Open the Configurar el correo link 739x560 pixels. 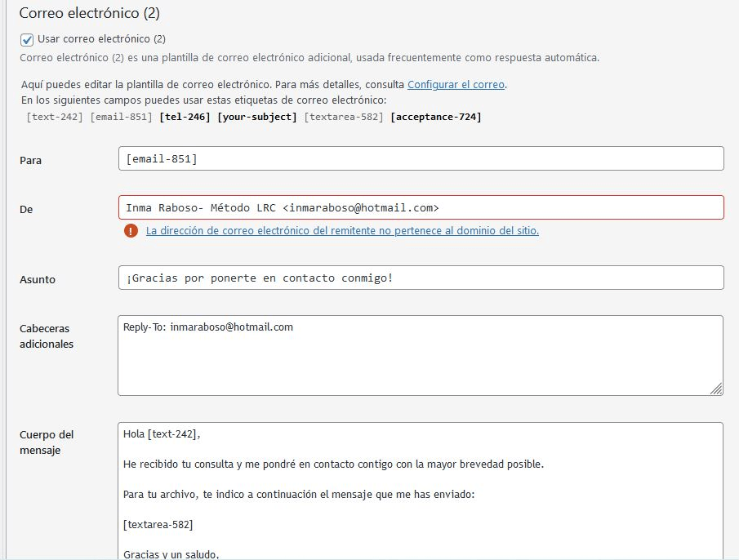(x=456, y=85)
